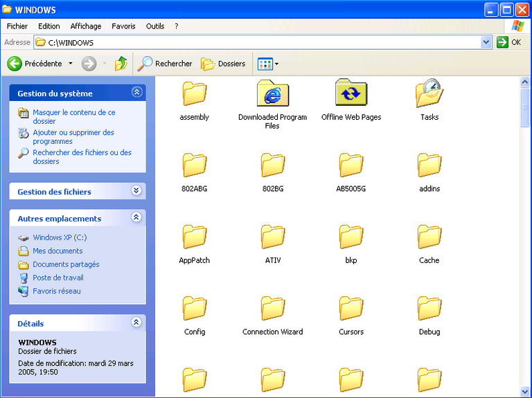532x398 pixels.
Task: Click Ajouter ou supprimer des programmes
Action: 73,137
